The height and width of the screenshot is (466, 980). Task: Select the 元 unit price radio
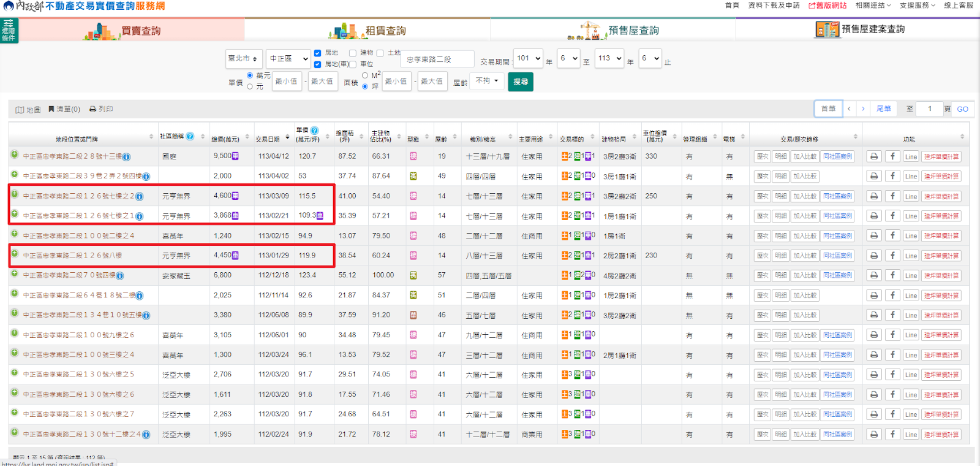[x=250, y=86]
